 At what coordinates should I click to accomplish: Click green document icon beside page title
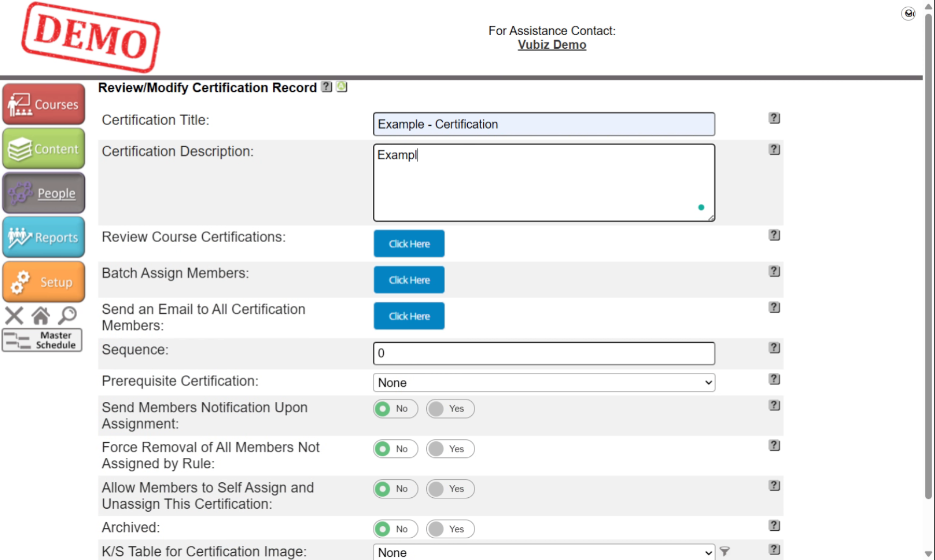(342, 87)
